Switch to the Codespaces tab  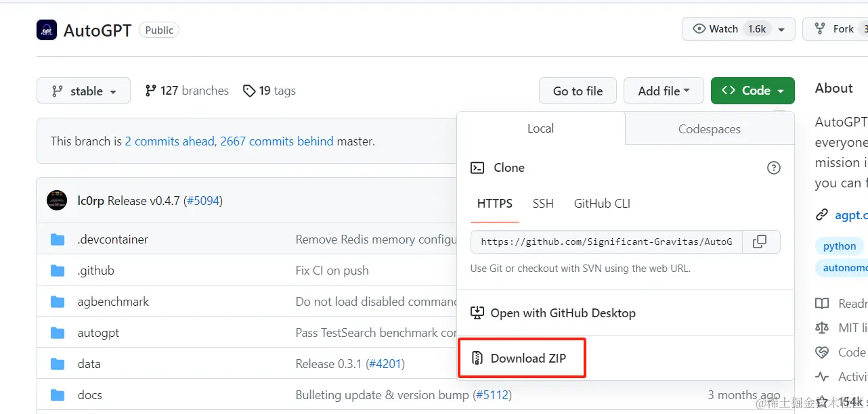[x=710, y=129]
